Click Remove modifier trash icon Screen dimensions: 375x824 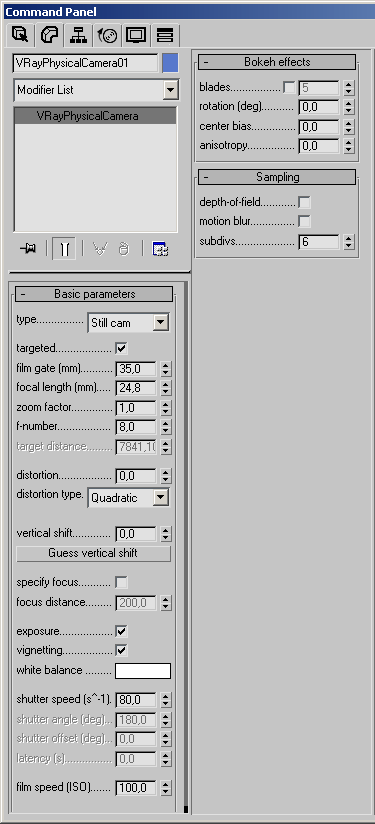[123, 249]
